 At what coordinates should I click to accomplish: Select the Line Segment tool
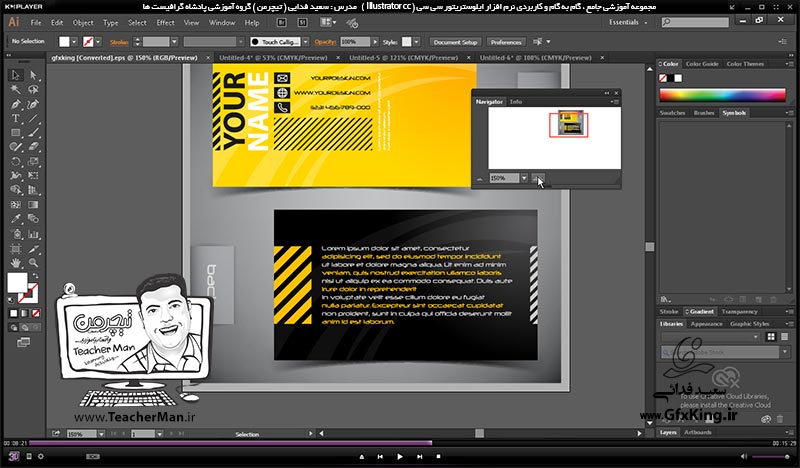pos(33,118)
